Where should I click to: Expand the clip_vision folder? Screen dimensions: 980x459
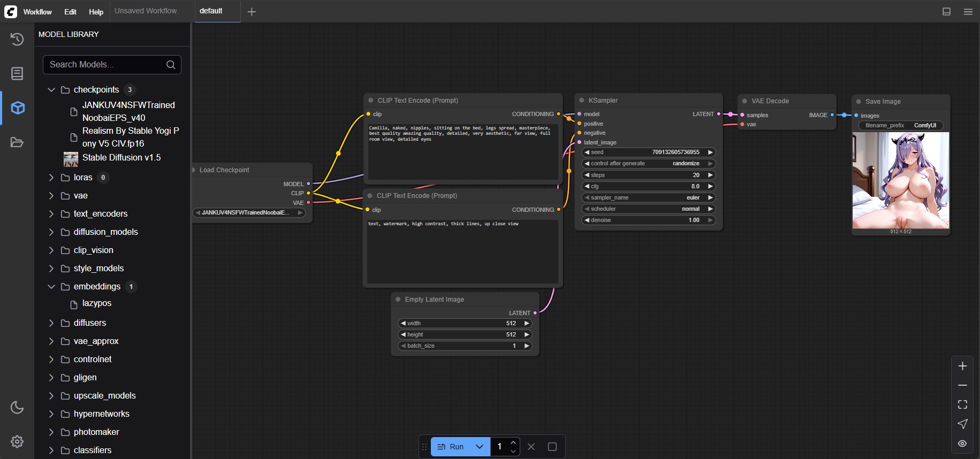pyautogui.click(x=51, y=250)
